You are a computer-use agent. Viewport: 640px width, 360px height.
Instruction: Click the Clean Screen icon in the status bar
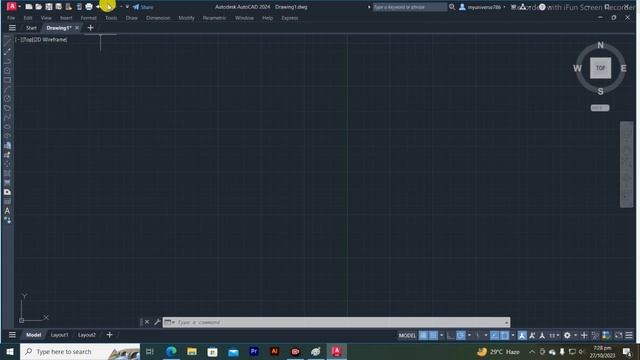tap(618, 336)
